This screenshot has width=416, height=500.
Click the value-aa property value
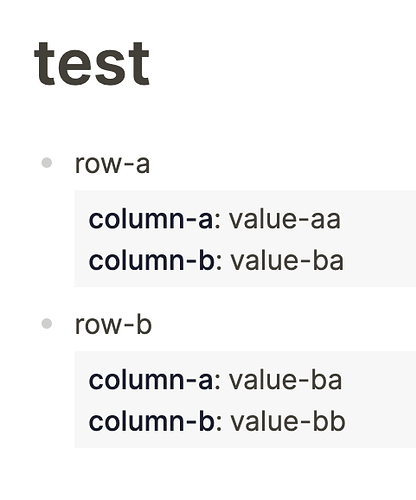pos(285,220)
